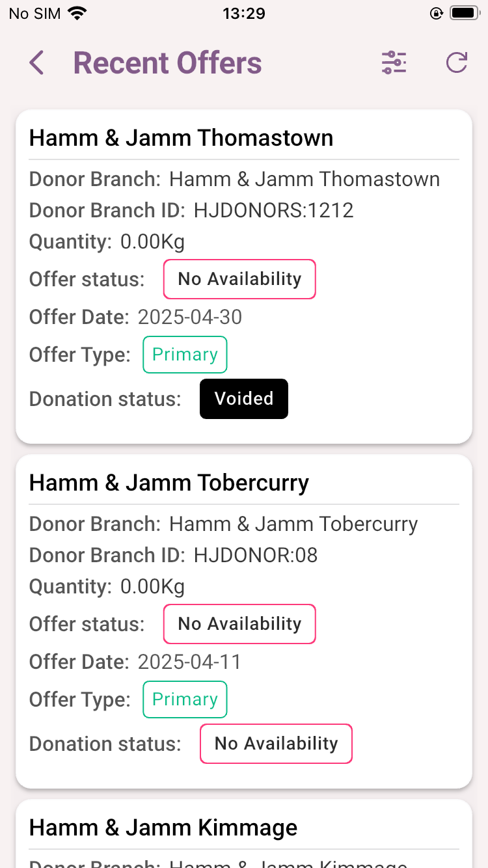The width and height of the screenshot is (488, 868).
Task: Tap the battery indicator in status bar
Action: pyautogui.click(x=465, y=13)
